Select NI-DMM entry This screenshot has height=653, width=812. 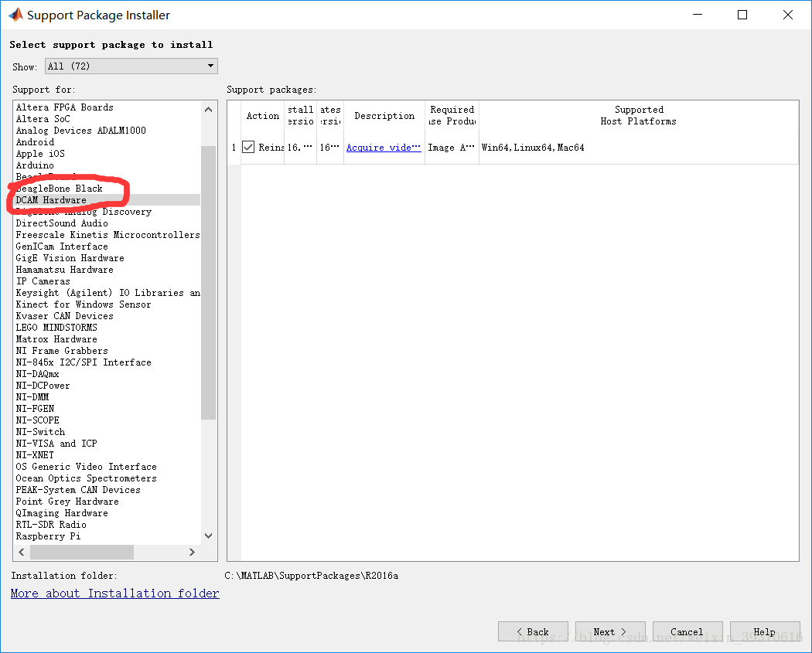[107, 397]
